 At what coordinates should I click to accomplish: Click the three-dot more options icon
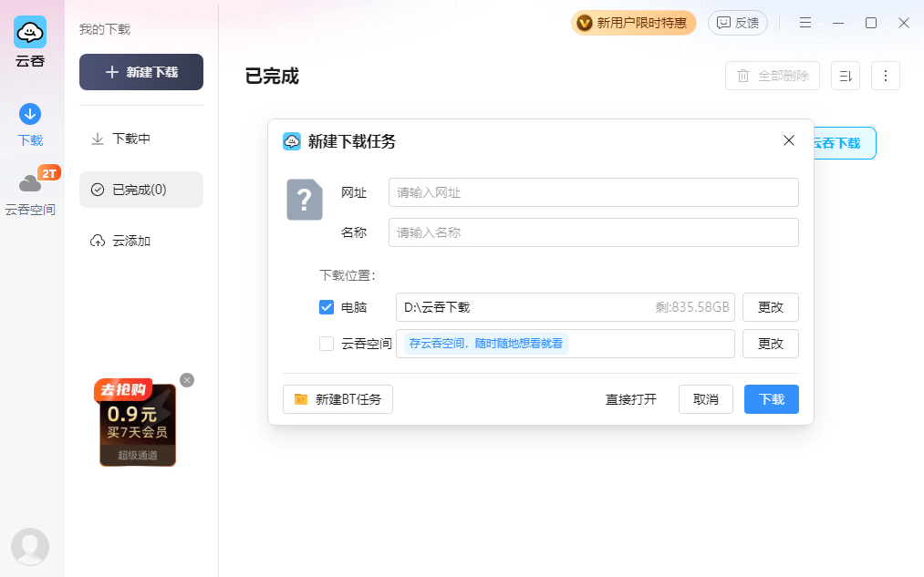885,76
